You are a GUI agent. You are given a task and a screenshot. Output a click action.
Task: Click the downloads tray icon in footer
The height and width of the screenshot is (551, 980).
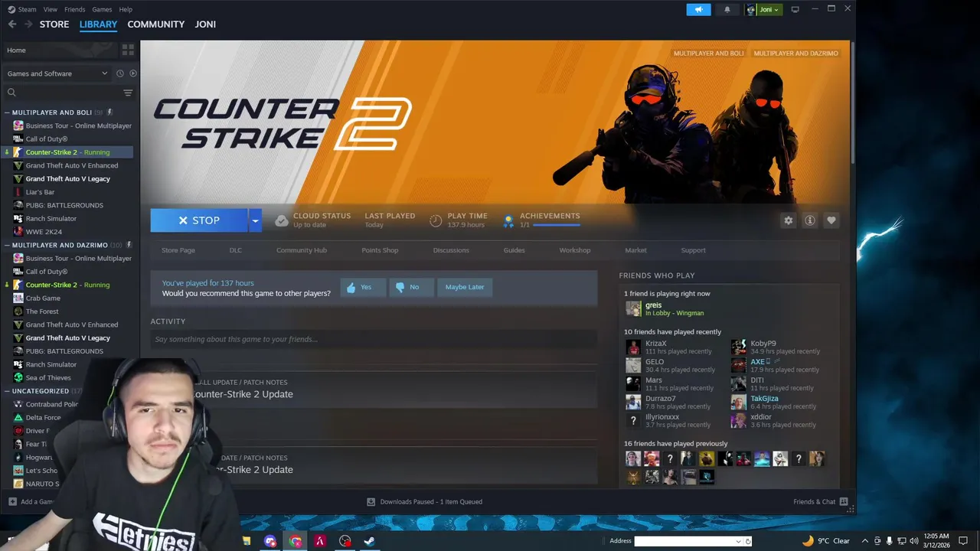tap(371, 502)
